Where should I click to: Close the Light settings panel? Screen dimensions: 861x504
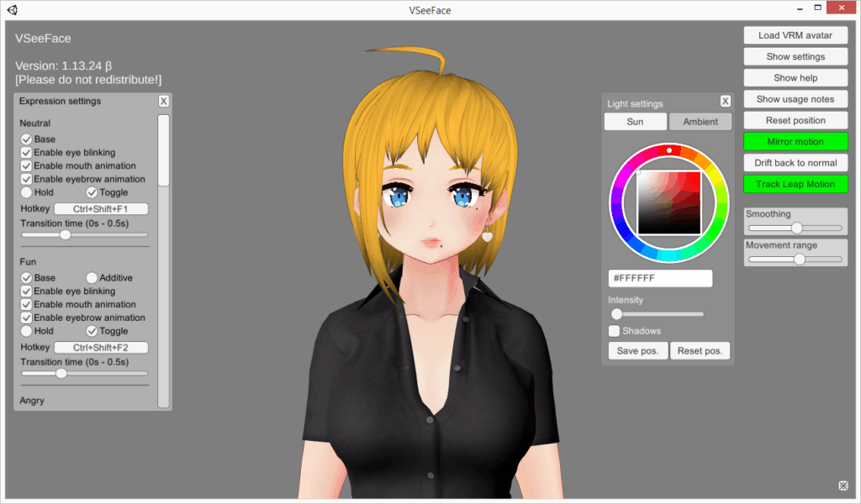(725, 101)
